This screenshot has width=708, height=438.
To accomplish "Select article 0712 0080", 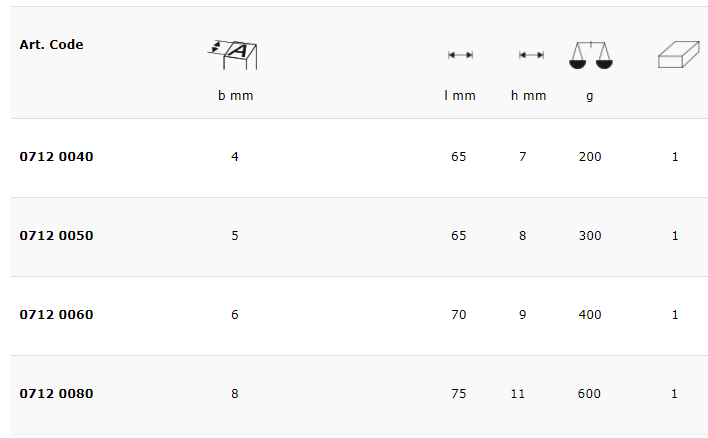I will tap(56, 394).
